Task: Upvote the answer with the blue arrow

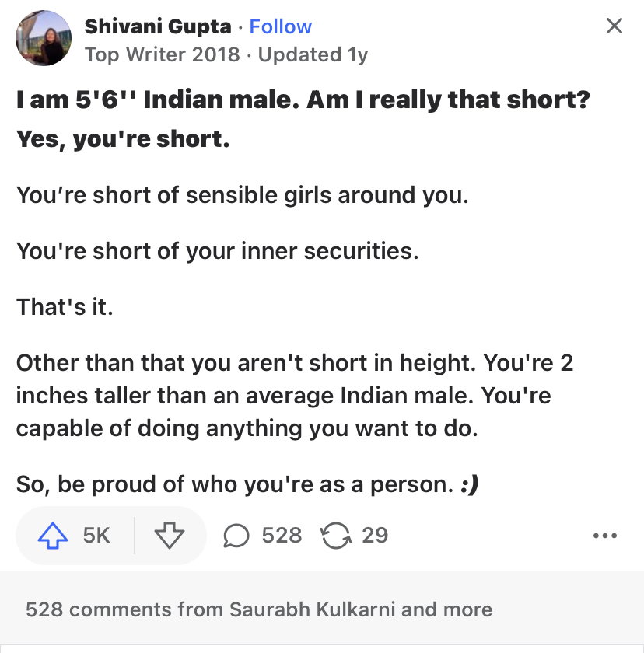Action: tap(53, 535)
